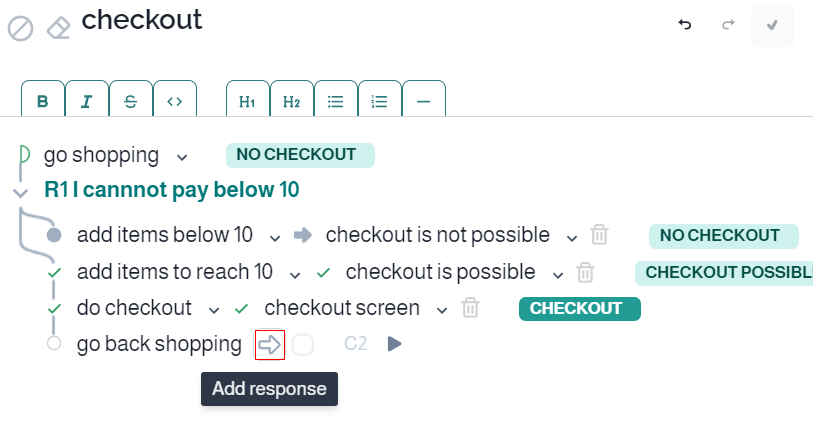
Task: Click trash icon next to 'checkout screen'
Action: [x=470, y=308]
